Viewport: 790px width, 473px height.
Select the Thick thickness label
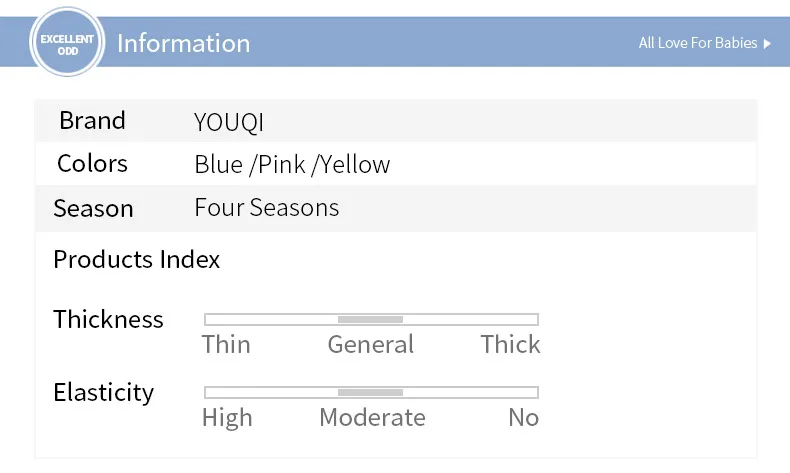[x=510, y=344]
